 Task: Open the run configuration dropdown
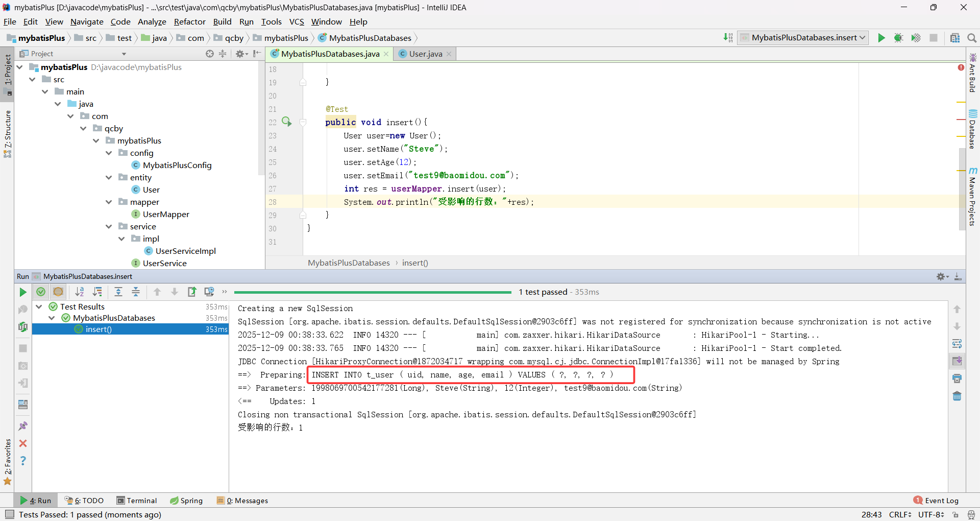(803, 38)
